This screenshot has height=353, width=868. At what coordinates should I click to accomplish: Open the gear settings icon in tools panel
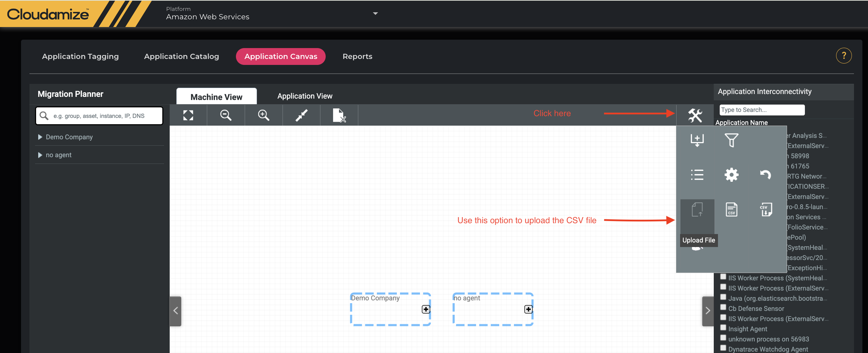[x=731, y=174]
